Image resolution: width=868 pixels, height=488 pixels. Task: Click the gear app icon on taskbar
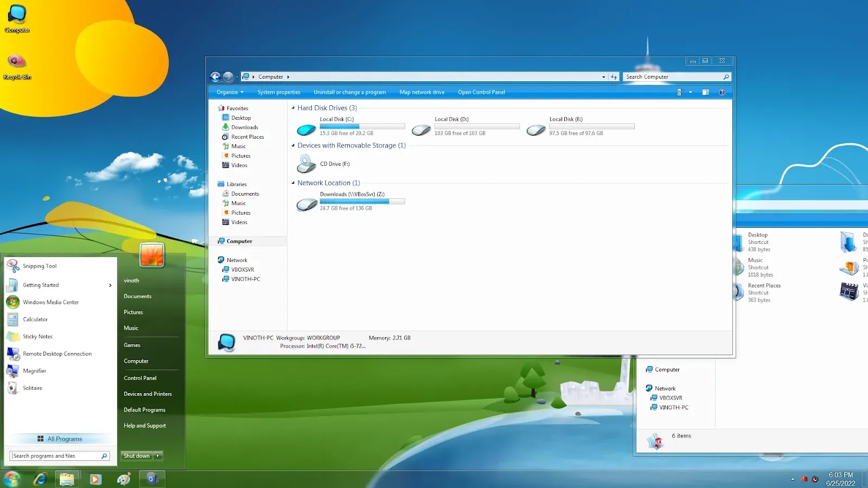(152, 479)
